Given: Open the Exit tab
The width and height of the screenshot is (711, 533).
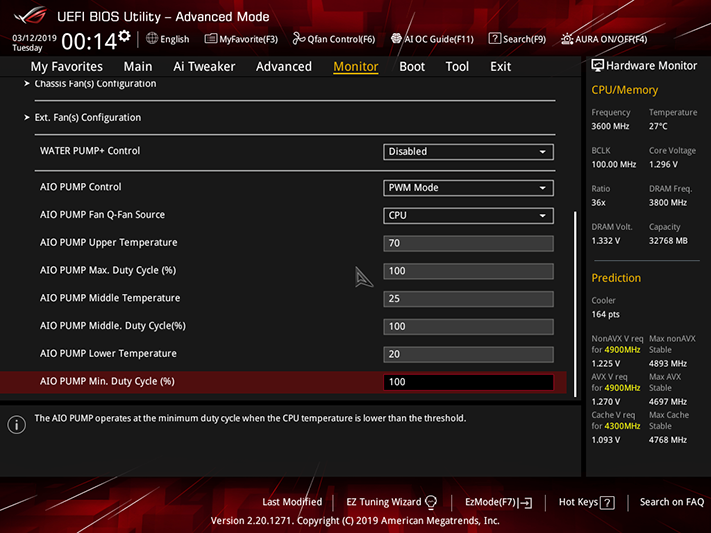Looking at the screenshot, I should pyautogui.click(x=501, y=67).
